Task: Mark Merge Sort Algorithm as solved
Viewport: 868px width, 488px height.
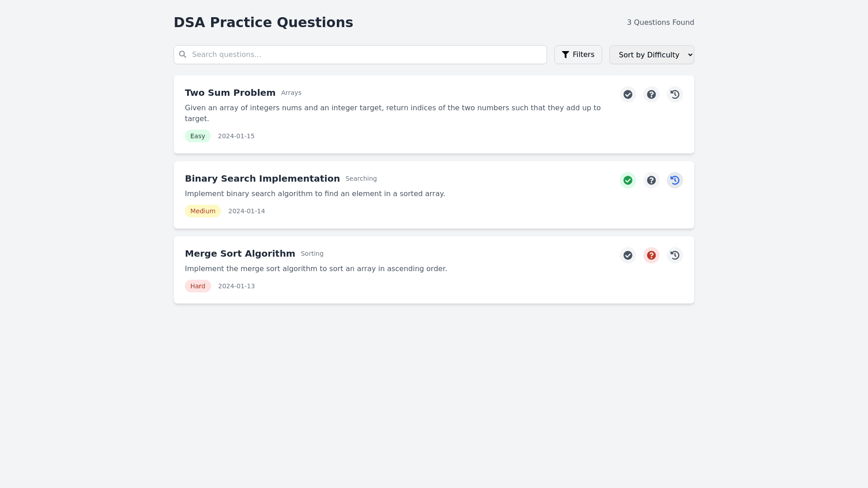Action: (x=627, y=255)
